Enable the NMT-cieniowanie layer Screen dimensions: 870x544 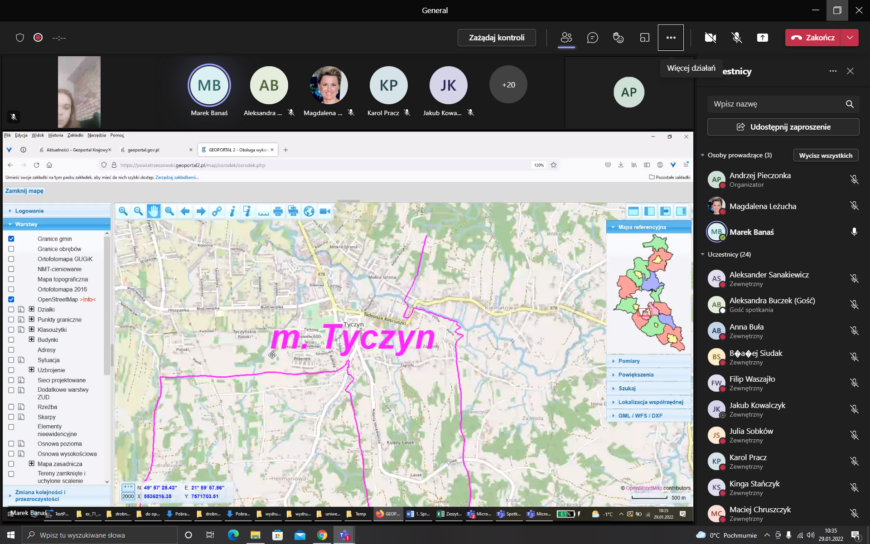point(11,269)
